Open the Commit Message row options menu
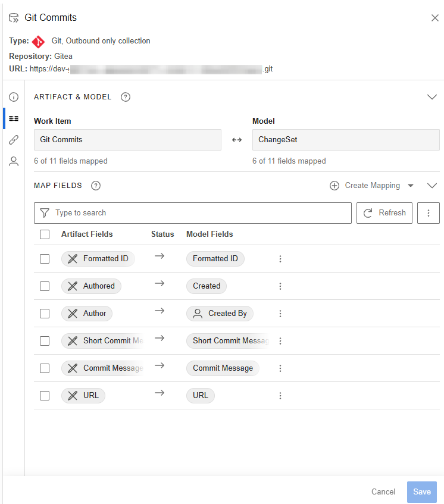 click(x=280, y=368)
